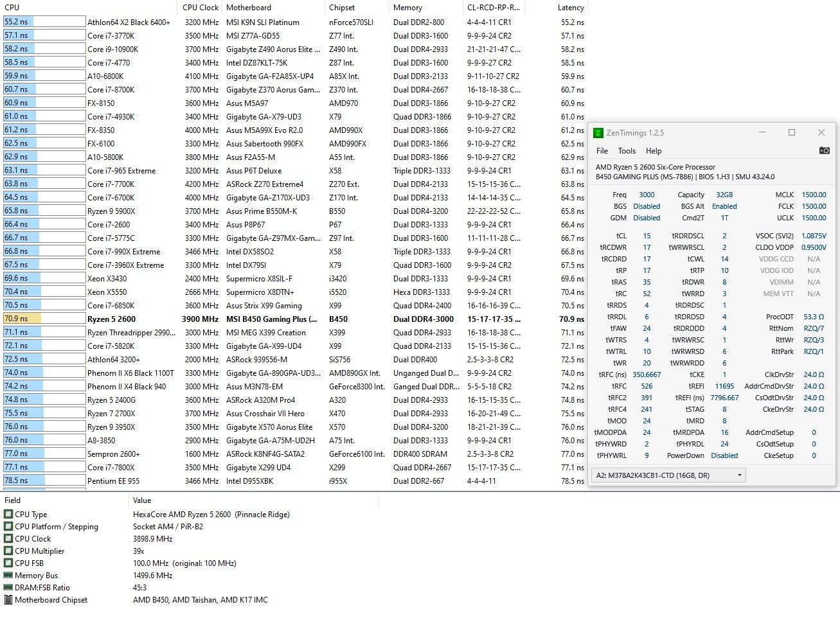This screenshot has height=618, width=840.
Task: Click the DRAM:FSB Ratio field icon
Action: [8, 587]
